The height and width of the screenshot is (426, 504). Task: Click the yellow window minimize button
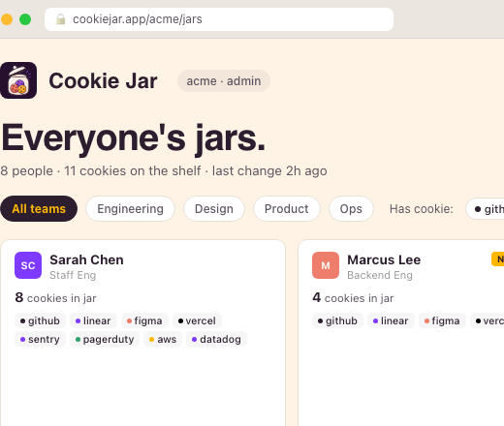[x=7, y=19]
